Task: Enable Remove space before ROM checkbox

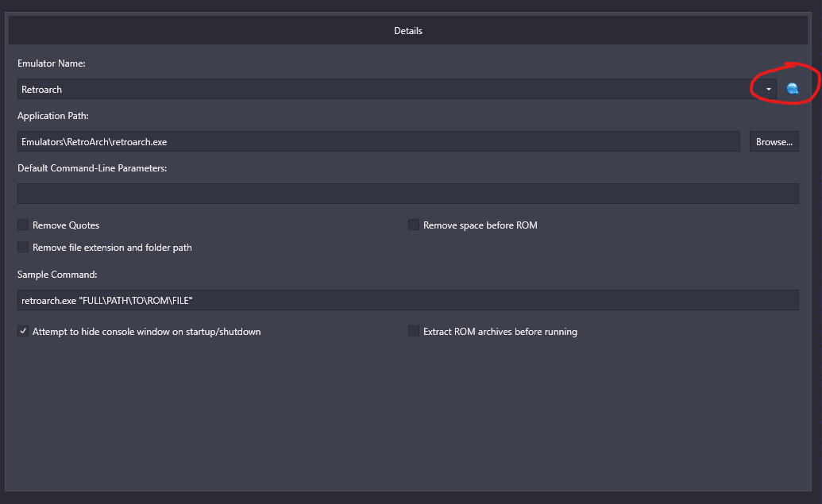Action: pyautogui.click(x=414, y=225)
